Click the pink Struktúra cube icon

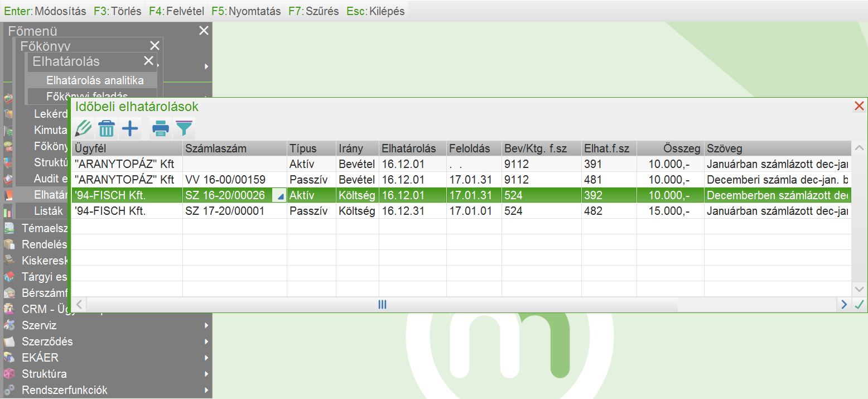[9, 374]
